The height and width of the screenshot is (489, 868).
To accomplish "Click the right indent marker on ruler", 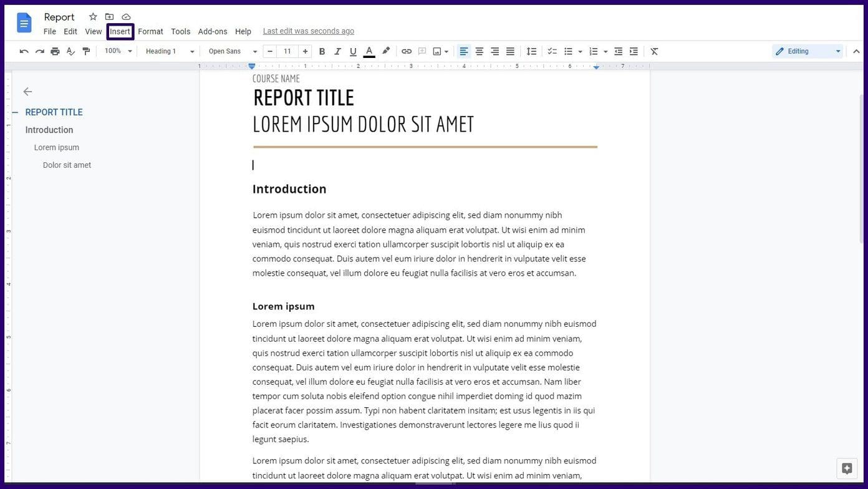I will pos(596,66).
